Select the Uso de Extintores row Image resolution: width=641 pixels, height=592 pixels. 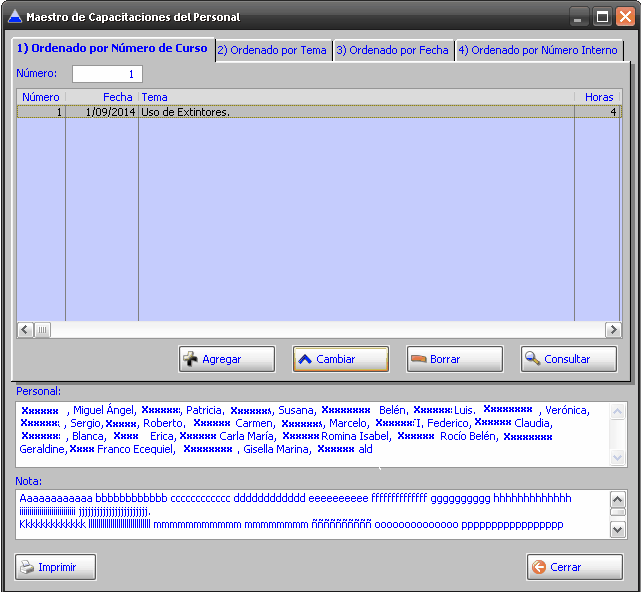319,112
